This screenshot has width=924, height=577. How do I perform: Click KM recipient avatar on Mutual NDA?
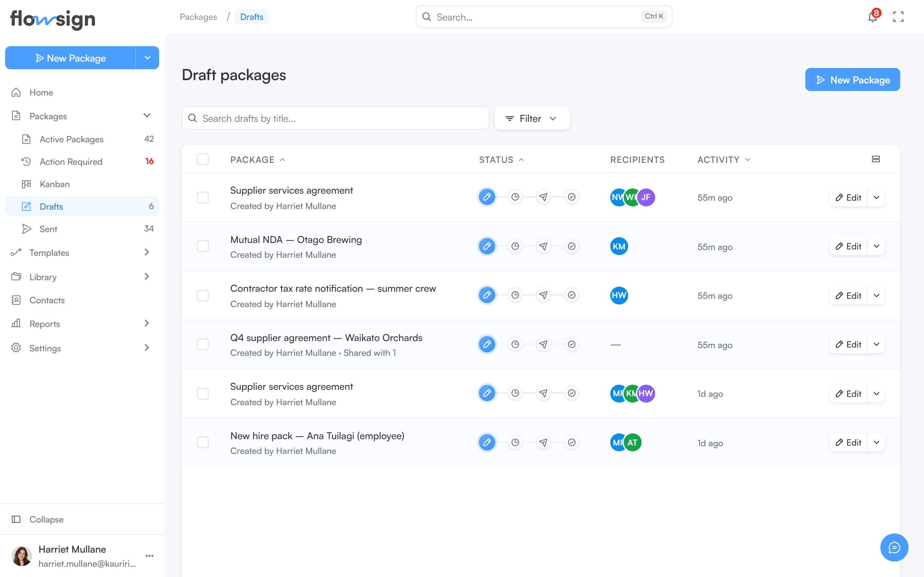coord(619,246)
